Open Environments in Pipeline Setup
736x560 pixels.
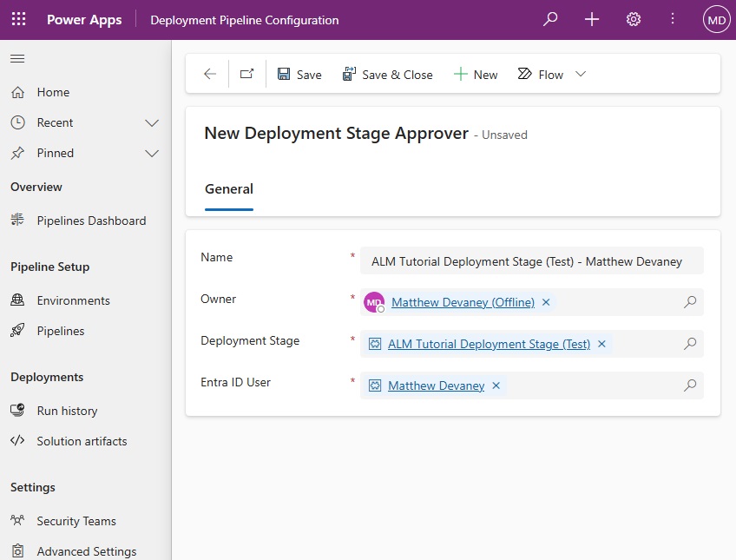pyautogui.click(x=73, y=300)
